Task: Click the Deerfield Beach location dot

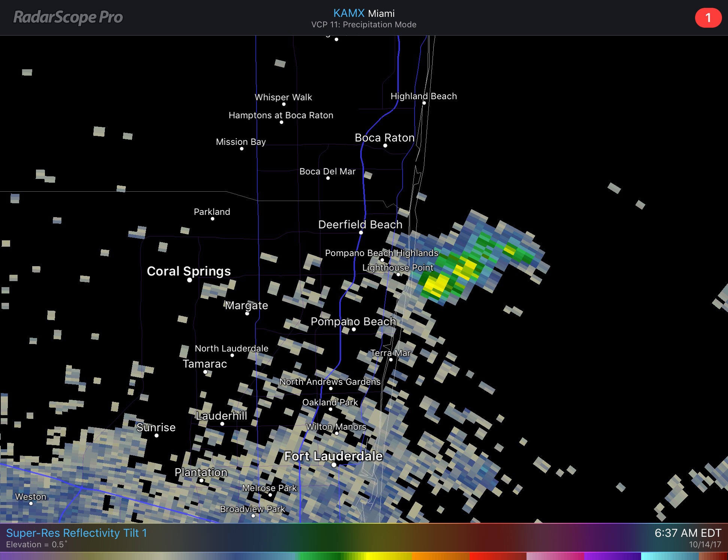Action: point(361,232)
